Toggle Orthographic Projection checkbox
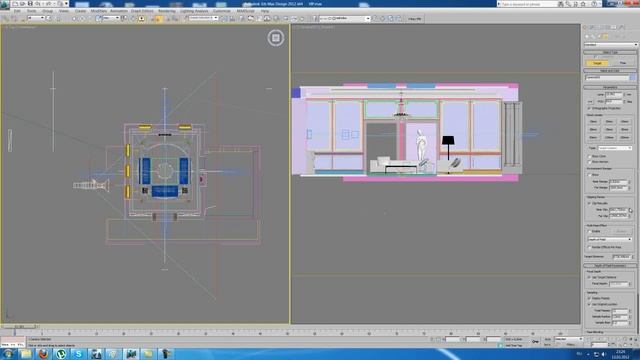The width and height of the screenshot is (640, 360). click(589, 109)
